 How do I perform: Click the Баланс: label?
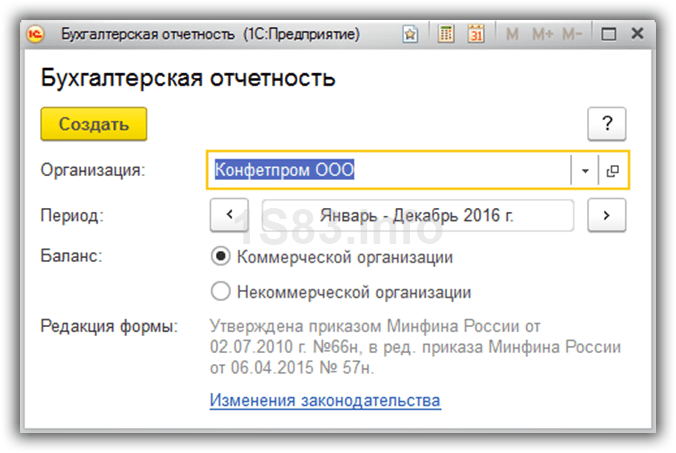[x=71, y=256]
